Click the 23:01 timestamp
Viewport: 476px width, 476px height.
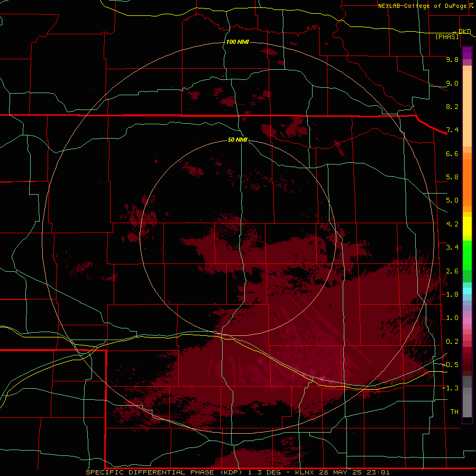click(379, 472)
